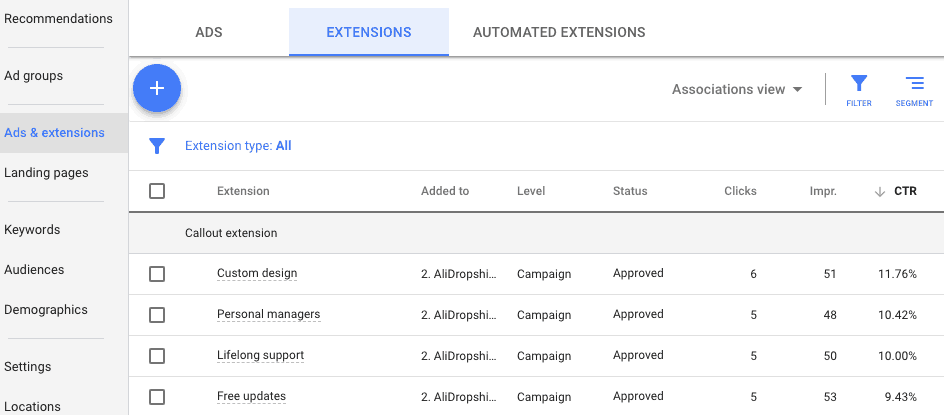Screen dimensions: 944x415
Task: Click the blue plus add extension button
Action: (157, 88)
